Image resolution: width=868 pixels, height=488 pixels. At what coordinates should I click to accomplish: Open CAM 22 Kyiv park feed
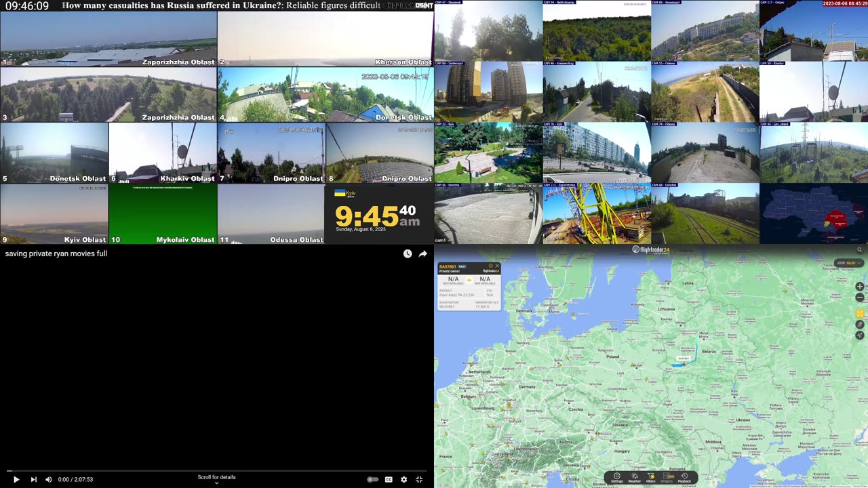[488, 152]
